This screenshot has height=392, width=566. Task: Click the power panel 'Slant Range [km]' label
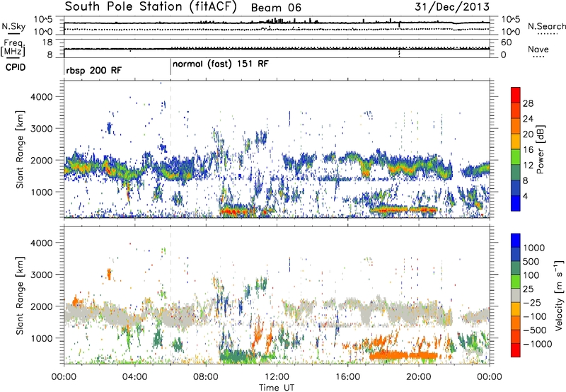(x=20, y=149)
